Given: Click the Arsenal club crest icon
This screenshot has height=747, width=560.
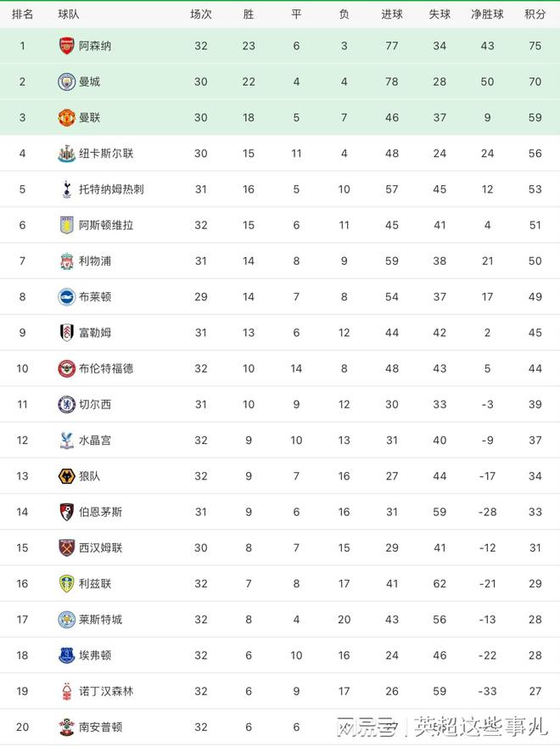Looking at the screenshot, I should coord(66,46).
